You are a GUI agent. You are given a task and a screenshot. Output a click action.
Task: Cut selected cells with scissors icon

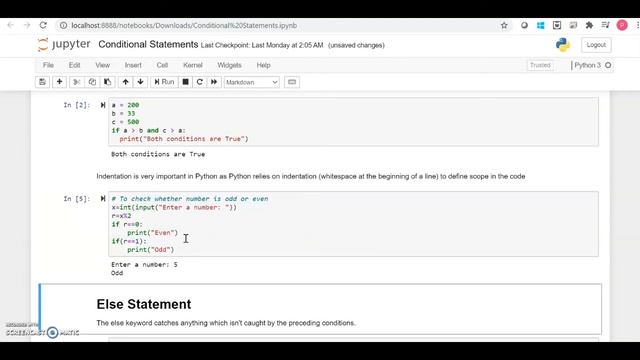click(76, 82)
